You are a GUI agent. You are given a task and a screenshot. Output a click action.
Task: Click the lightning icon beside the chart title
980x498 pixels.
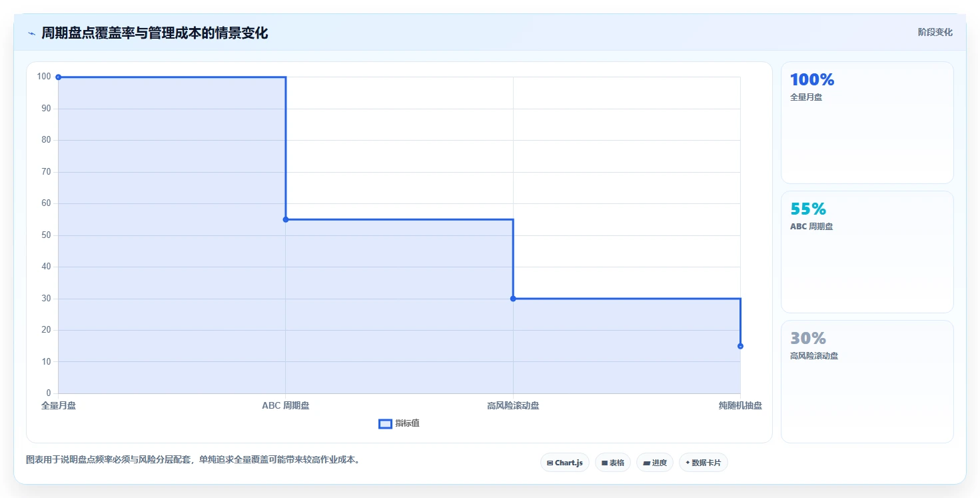point(31,33)
